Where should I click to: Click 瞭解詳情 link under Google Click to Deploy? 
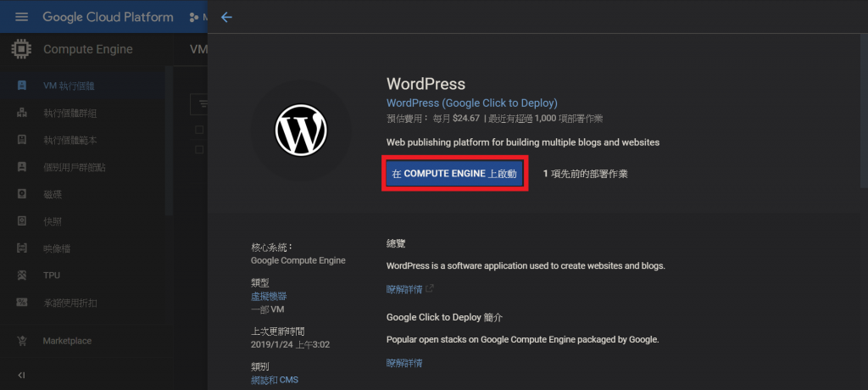click(404, 363)
